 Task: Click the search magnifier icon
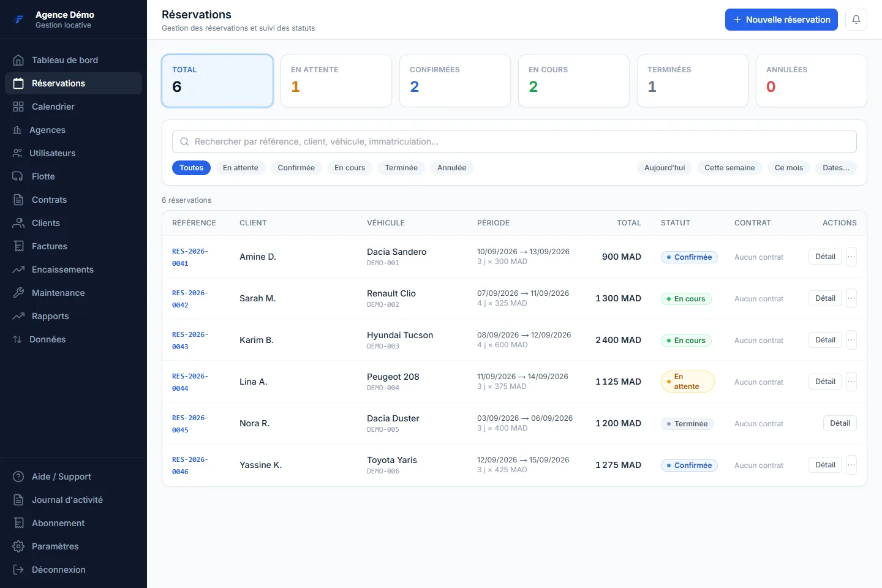(184, 141)
